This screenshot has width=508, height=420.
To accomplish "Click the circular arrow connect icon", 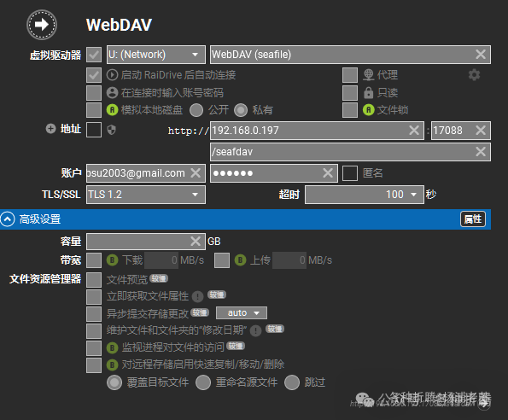I will point(42,25).
